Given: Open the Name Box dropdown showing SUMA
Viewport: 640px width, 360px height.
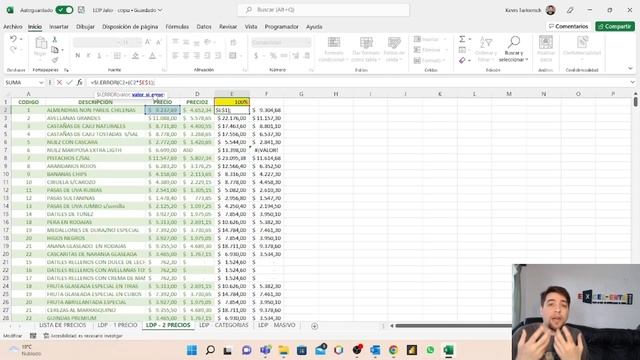Looking at the screenshot, I should pyautogui.click(x=41, y=82).
